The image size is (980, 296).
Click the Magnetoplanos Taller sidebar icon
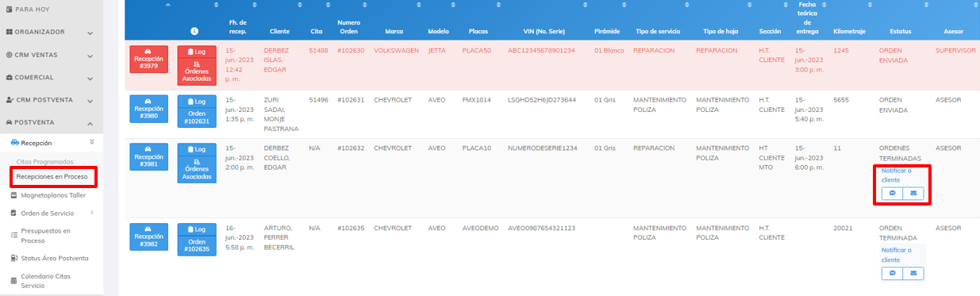coord(13,194)
